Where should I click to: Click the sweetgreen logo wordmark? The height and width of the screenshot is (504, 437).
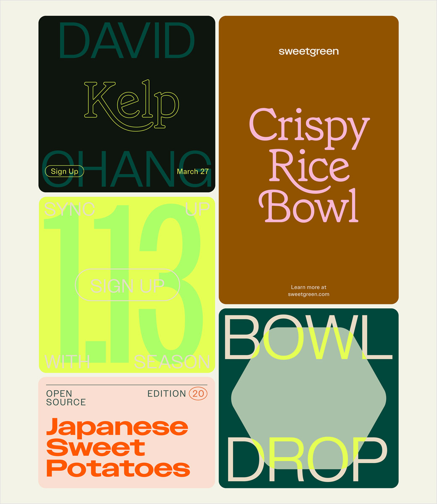tap(308, 52)
